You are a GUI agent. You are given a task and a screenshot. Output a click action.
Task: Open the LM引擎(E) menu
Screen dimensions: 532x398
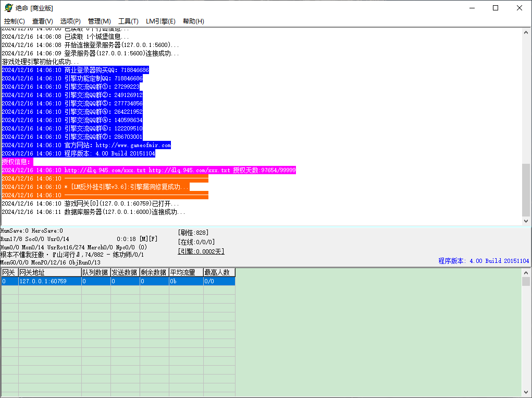coord(160,21)
